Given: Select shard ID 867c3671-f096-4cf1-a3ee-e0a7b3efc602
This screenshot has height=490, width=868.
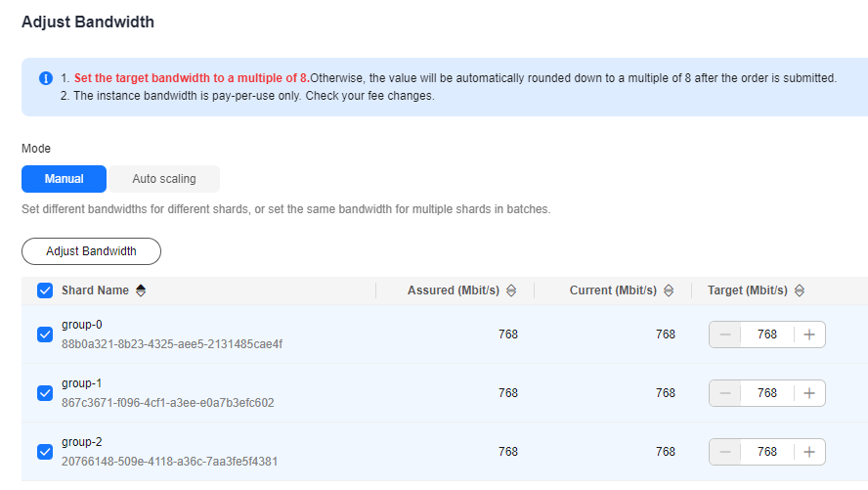Looking at the screenshot, I should 168,403.
